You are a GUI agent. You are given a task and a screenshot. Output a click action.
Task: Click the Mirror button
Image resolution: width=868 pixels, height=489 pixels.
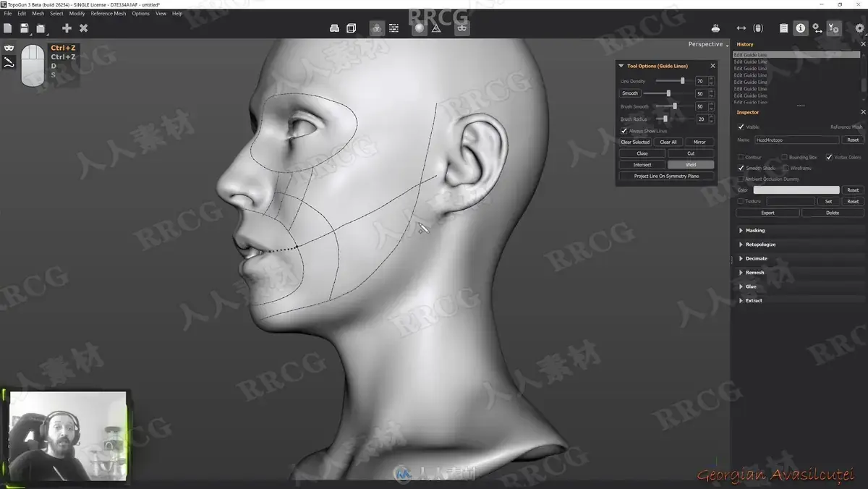[x=699, y=142]
